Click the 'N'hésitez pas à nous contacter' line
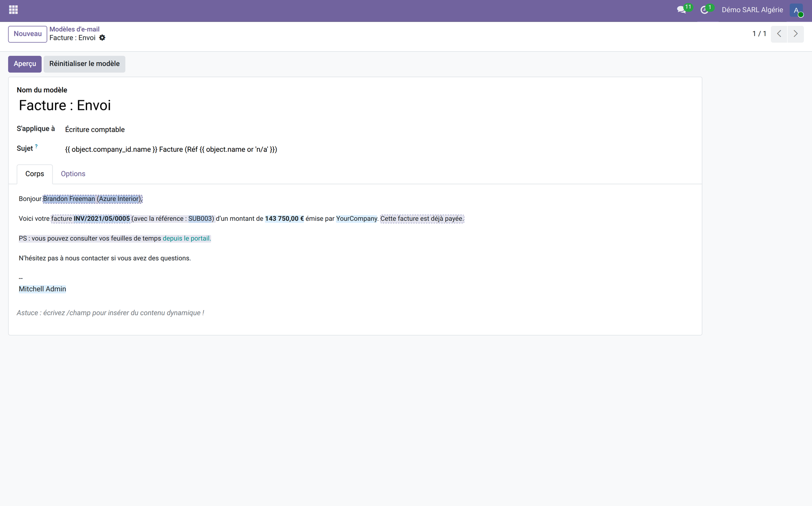Screen dimensions: 812x506 click(105, 258)
